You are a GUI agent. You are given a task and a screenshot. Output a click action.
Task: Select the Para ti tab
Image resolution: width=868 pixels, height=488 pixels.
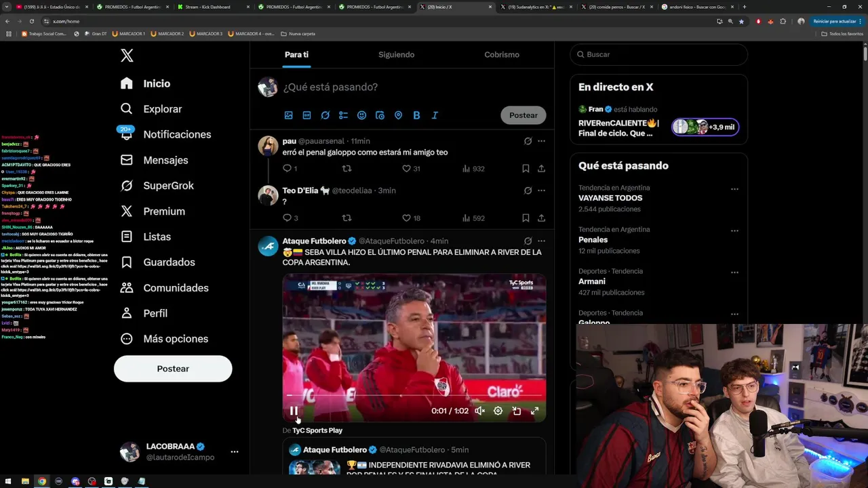click(296, 54)
